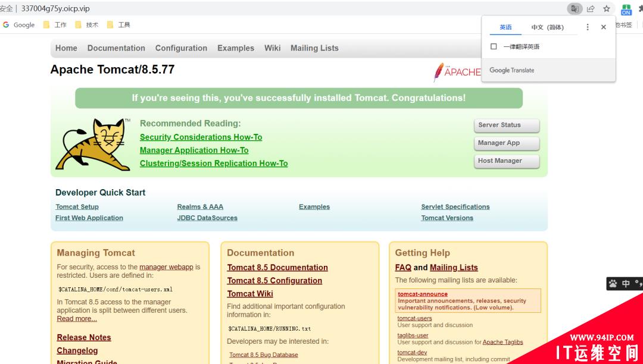Close the Google Translate popup
This screenshot has width=643, height=364.
[604, 27]
